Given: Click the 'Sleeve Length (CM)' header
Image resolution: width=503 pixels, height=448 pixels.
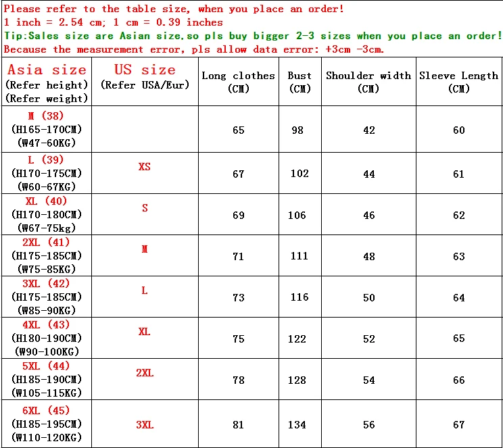Looking at the screenshot, I should point(459,82).
